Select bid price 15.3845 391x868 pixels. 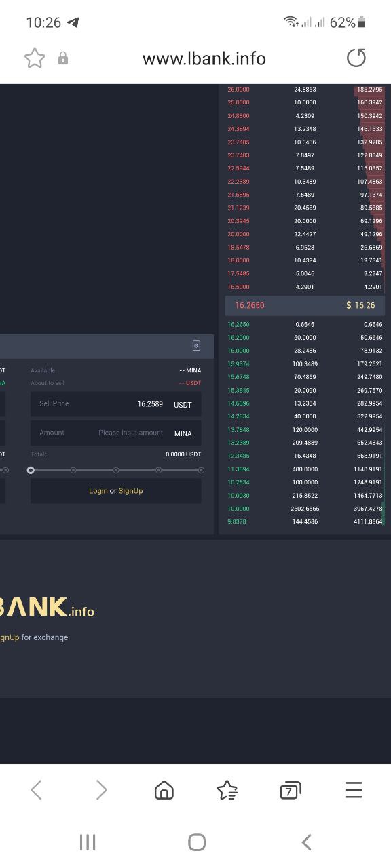point(238,391)
